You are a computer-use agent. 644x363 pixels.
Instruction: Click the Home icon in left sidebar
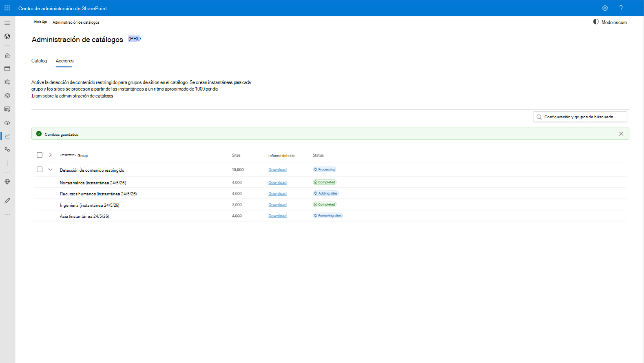pos(7,55)
